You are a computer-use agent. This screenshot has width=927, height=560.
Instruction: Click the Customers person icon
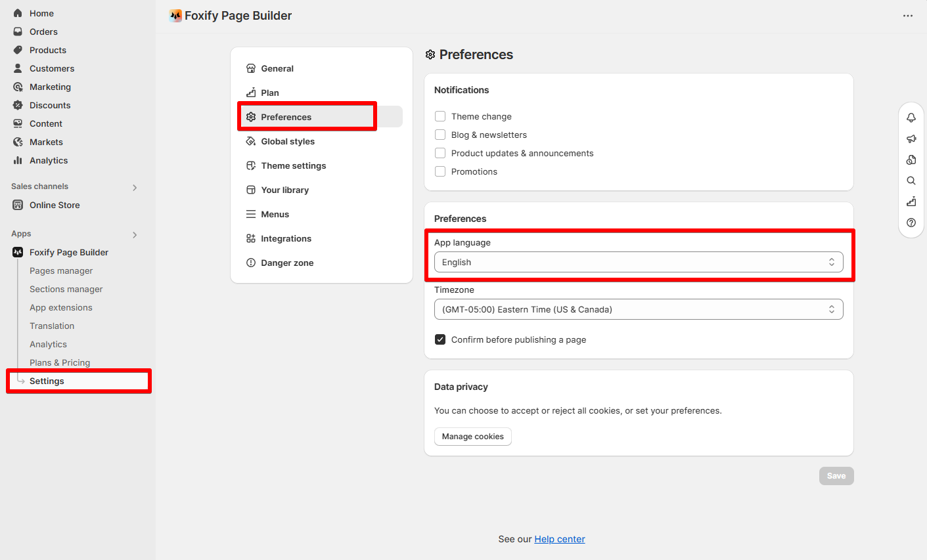click(x=18, y=68)
